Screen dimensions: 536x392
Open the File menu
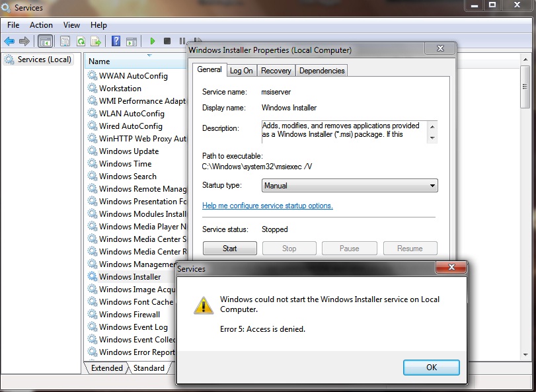click(13, 25)
